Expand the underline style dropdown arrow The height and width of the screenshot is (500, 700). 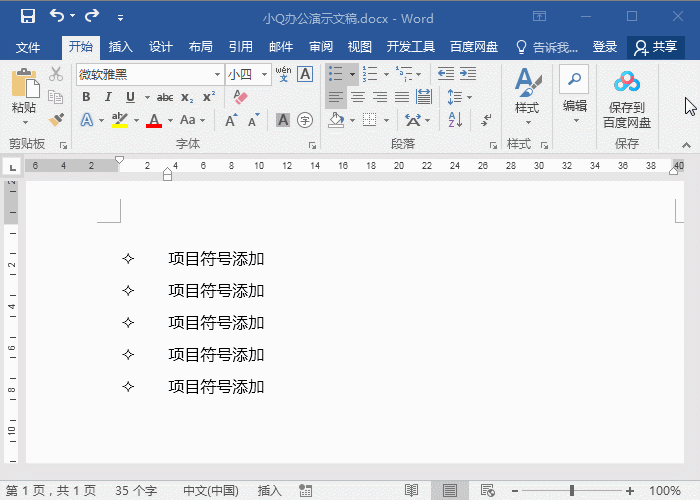(147, 97)
